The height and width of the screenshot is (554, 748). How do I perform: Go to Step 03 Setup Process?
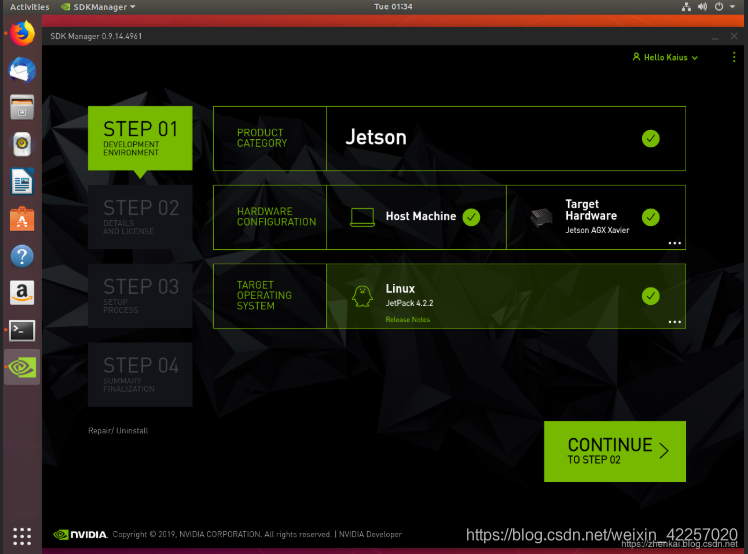[x=140, y=296]
